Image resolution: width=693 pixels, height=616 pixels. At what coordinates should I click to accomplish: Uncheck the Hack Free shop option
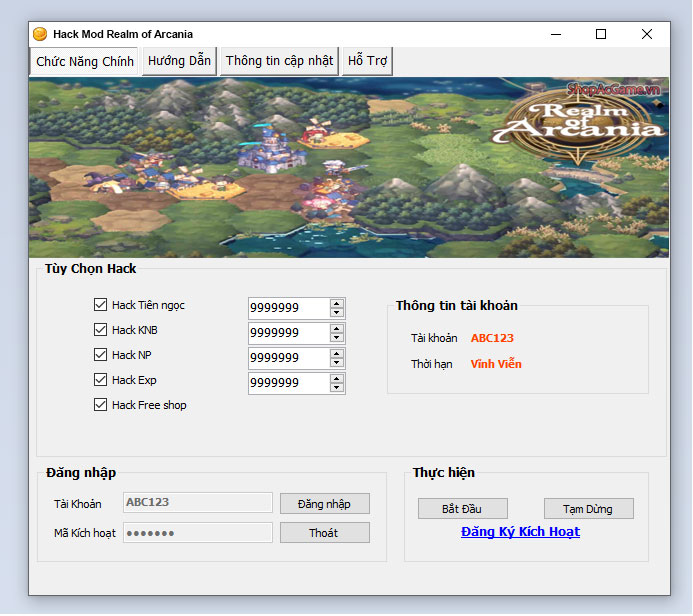[x=100, y=405]
